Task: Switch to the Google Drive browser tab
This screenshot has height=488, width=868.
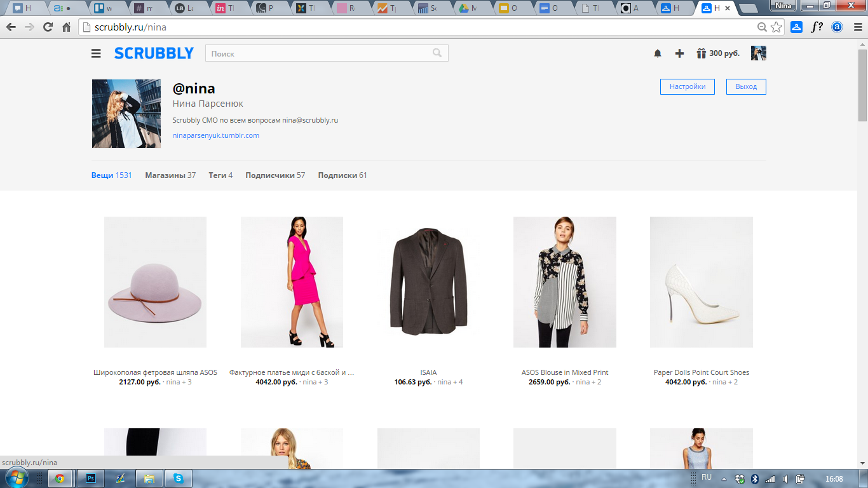Action: coord(467,9)
